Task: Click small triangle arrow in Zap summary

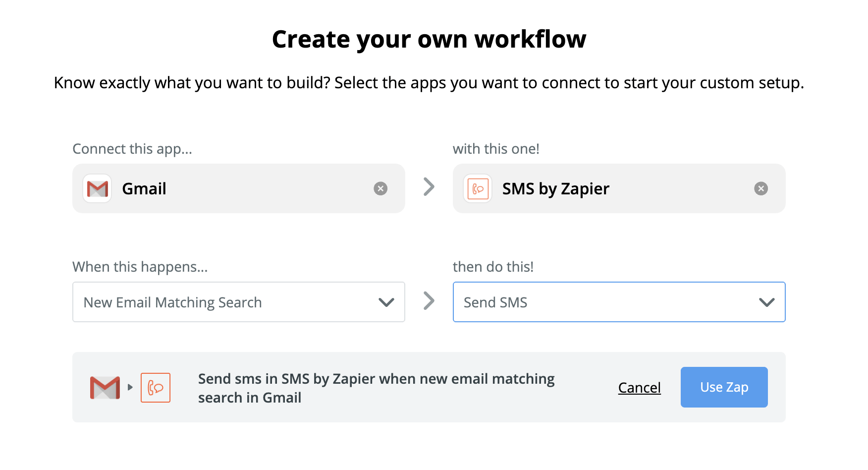Action: (130, 387)
